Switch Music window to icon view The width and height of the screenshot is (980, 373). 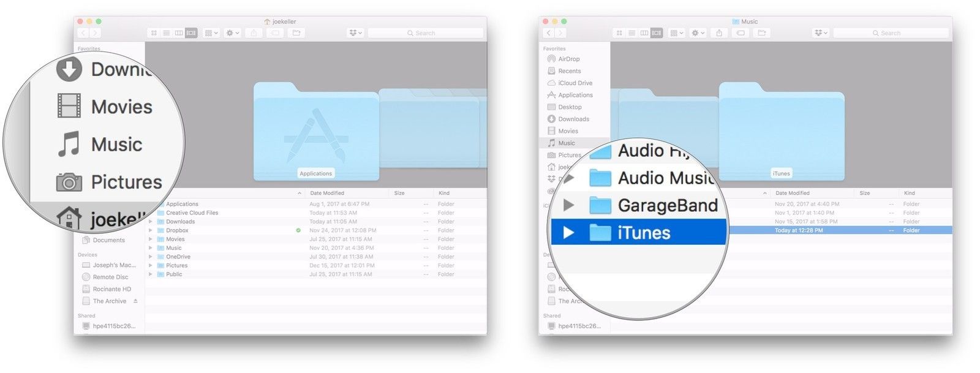point(619,33)
